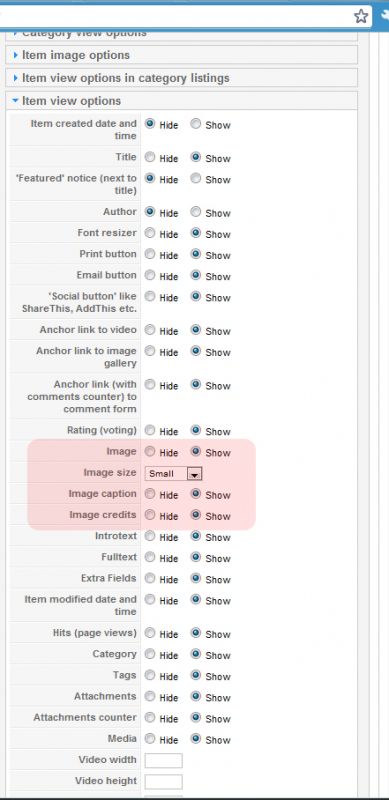
Task: Set Font resizer to Hide
Action: click(x=150, y=233)
